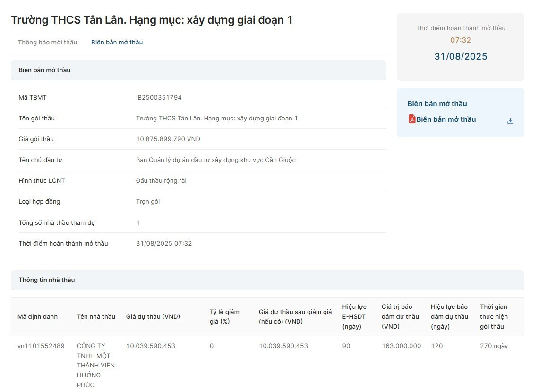This screenshot has width=539, height=392.
Task: Click the Tên nhà thầu column header
Action: tap(96, 316)
